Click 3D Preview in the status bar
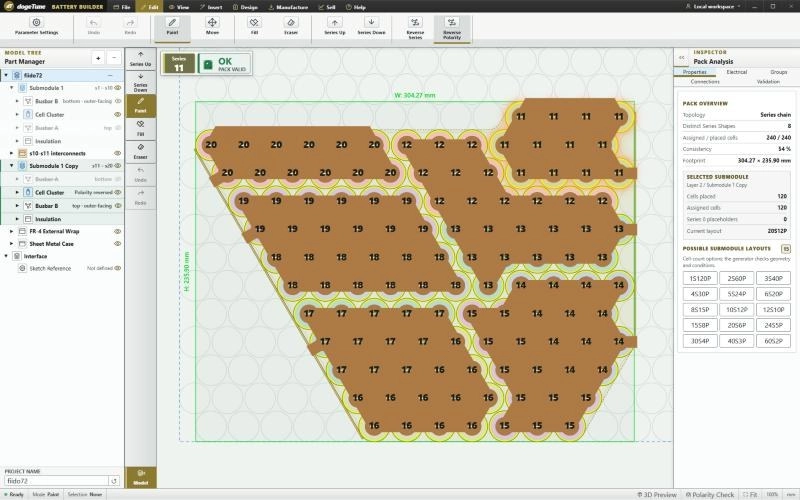 pos(657,494)
